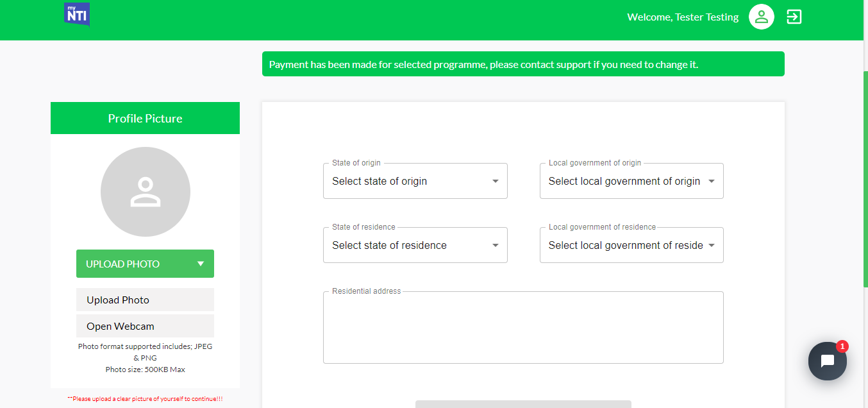Expand the State of residence dropdown
The width and height of the screenshot is (868, 408).
click(x=415, y=245)
